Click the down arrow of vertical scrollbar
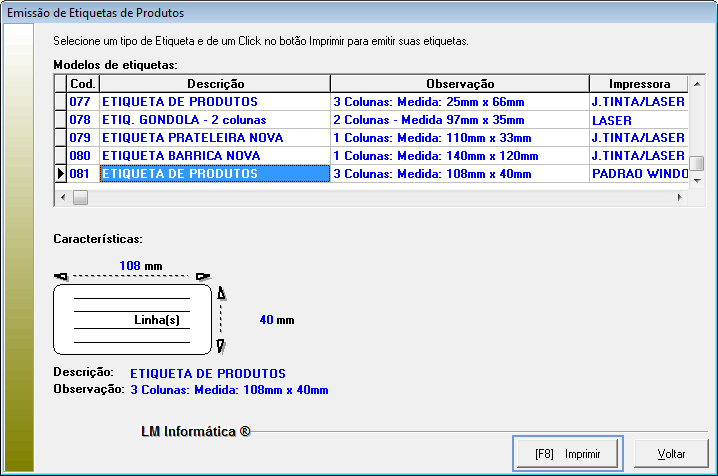This screenshot has height=476, width=718. pos(698,183)
